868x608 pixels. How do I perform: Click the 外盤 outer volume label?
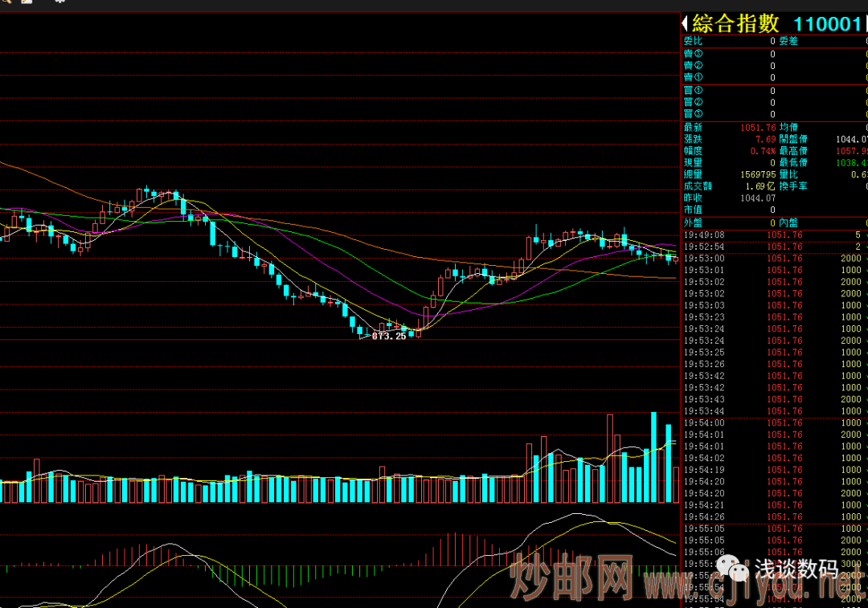click(692, 222)
